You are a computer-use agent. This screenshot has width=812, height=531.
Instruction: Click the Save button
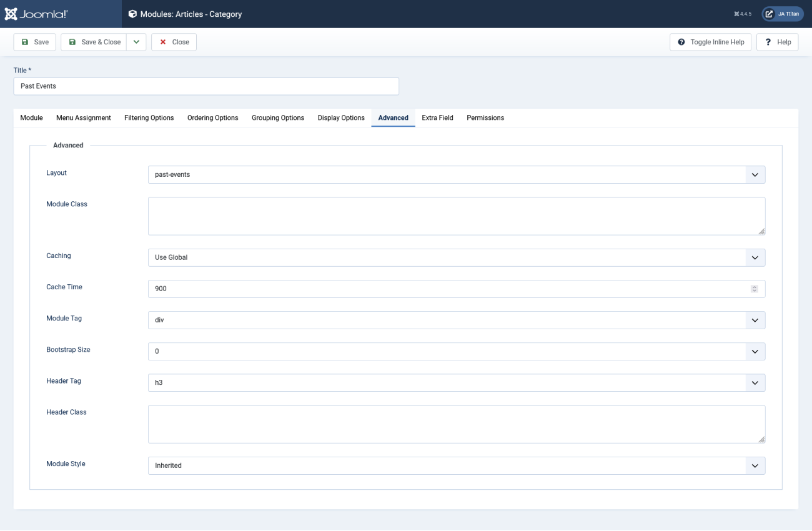(35, 42)
